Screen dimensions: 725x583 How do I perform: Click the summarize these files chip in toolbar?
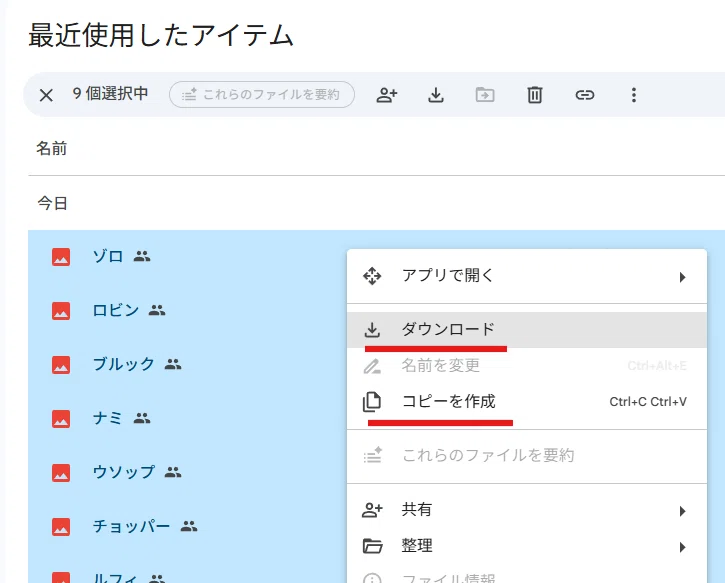(x=262, y=95)
